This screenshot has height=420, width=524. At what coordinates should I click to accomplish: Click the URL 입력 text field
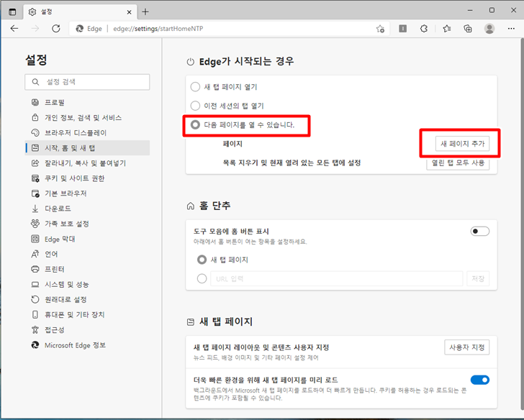tap(337, 278)
